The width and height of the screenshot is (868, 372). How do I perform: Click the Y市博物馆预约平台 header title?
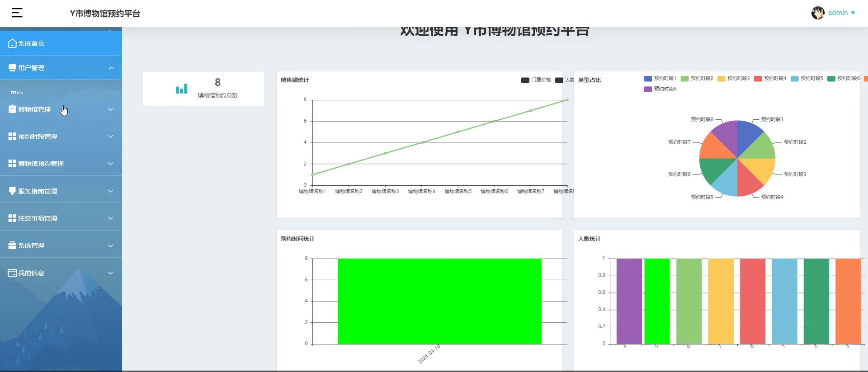tap(105, 14)
